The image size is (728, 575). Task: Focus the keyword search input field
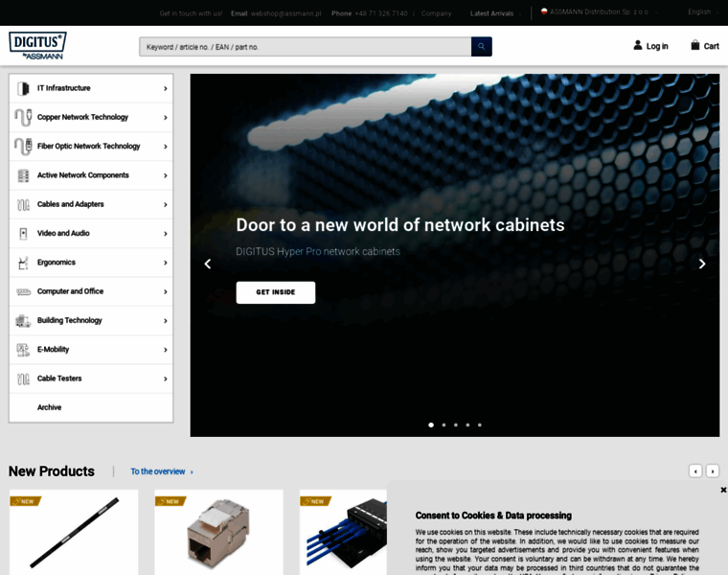305,46
